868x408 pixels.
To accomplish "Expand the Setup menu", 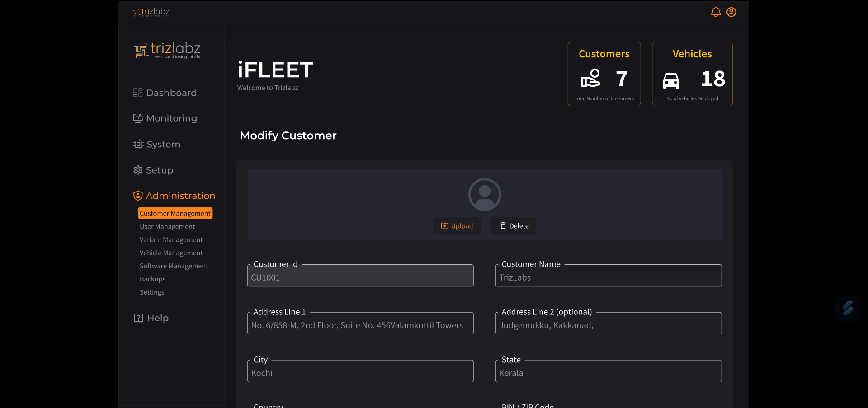I will pyautogui.click(x=154, y=170).
